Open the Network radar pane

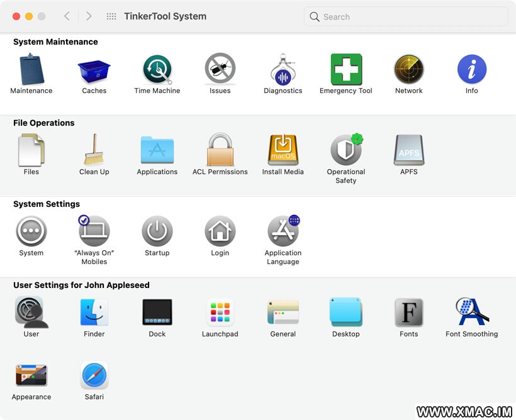tap(409, 69)
